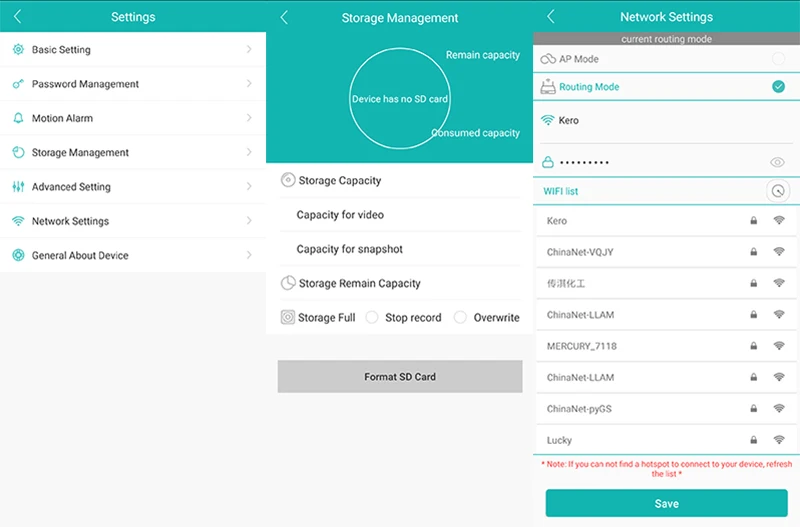Viewport: 800px width, 527px height.
Task: Tap Storage Capacity row label
Action: pyautogui.click(x=340, y=180)
